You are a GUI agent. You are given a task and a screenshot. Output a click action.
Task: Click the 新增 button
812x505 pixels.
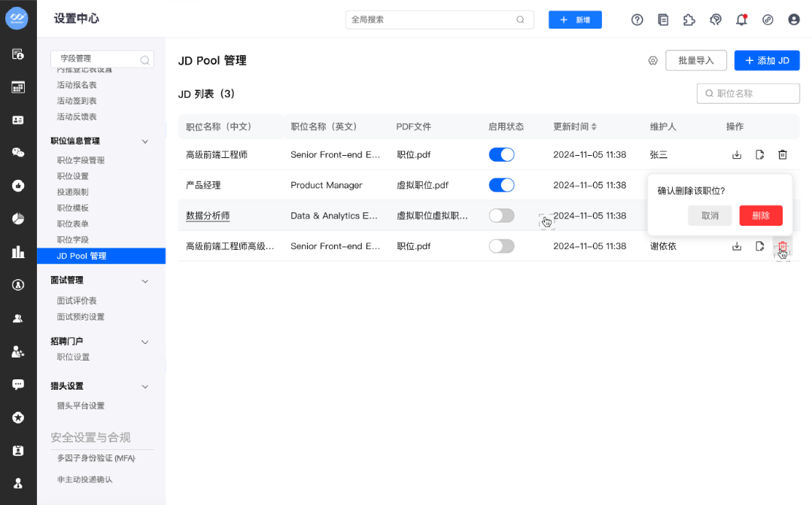[575, 20]
